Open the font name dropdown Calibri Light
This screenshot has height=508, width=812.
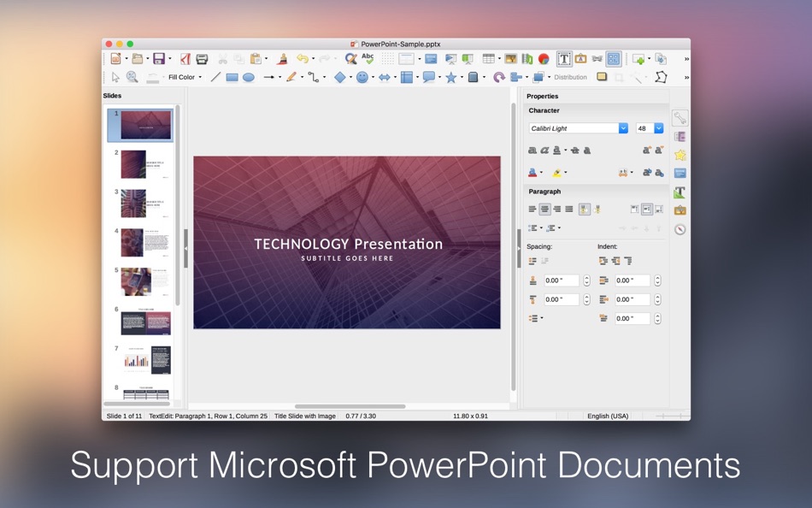pyautogui.click(x=623, y=128)
